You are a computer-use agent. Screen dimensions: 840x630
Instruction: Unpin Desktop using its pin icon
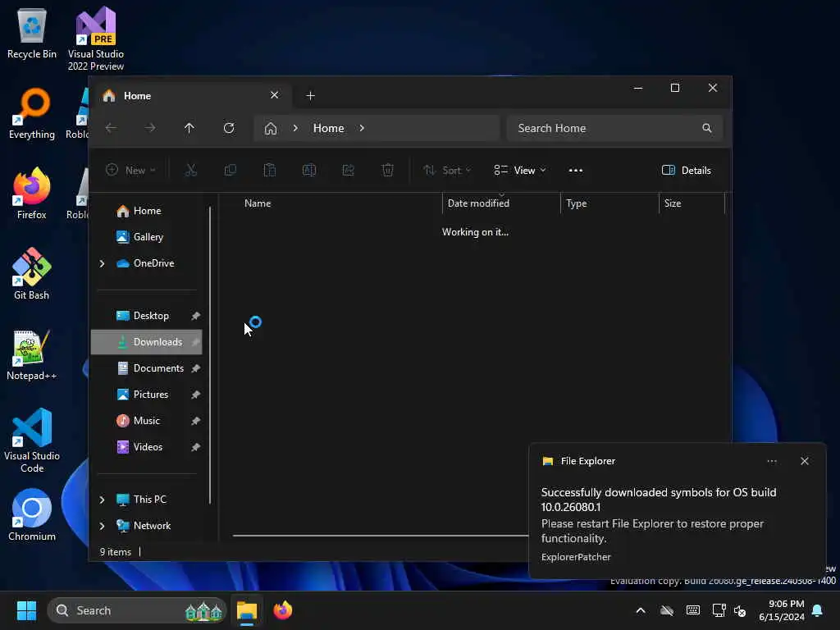195,316
